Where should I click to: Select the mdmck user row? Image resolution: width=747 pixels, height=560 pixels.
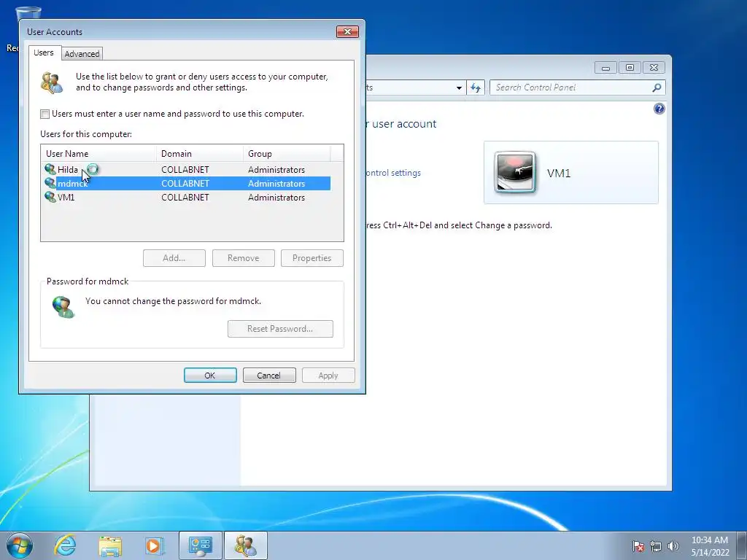(186, 183)
